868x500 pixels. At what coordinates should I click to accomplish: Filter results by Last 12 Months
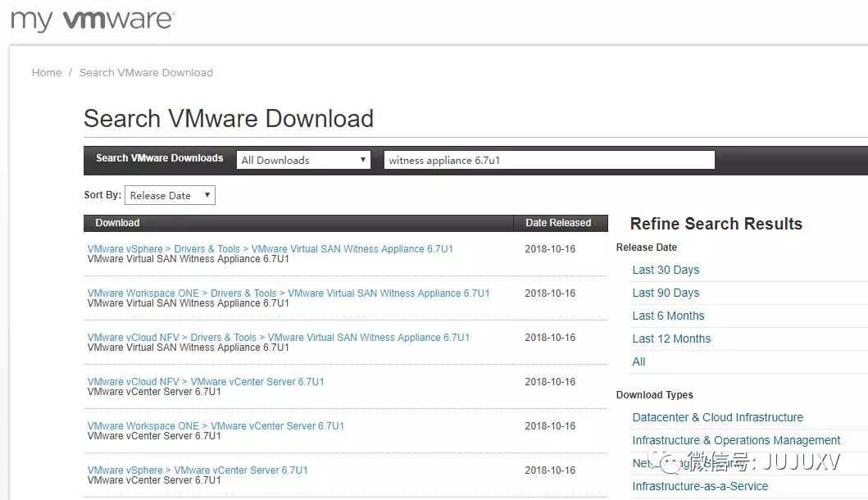(671, 339)
